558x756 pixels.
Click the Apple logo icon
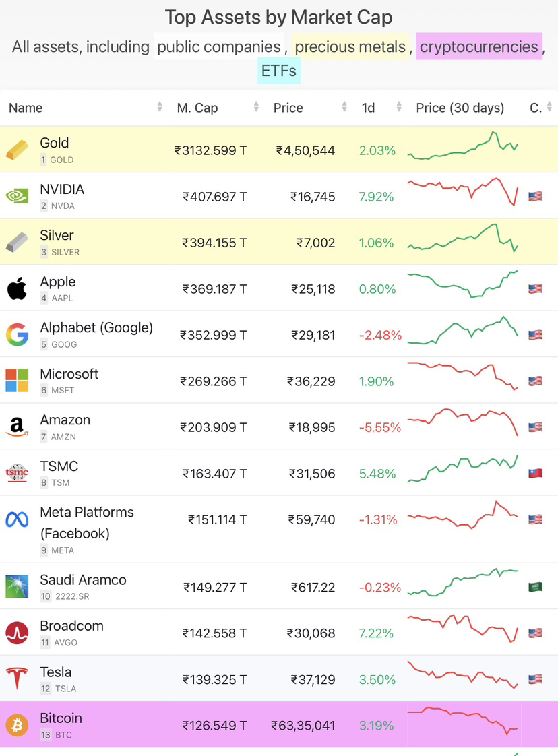(18, 289)
